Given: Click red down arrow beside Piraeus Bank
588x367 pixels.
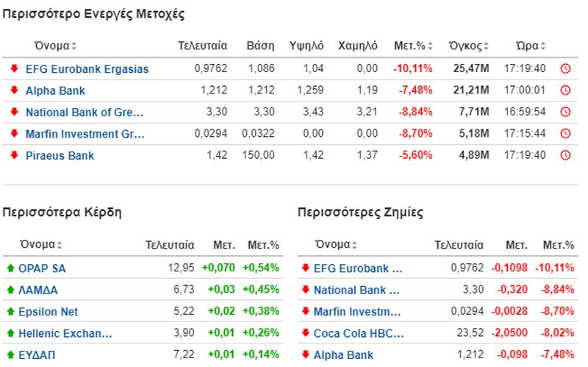Looking at the screenshot, I should tap(14, 155).
